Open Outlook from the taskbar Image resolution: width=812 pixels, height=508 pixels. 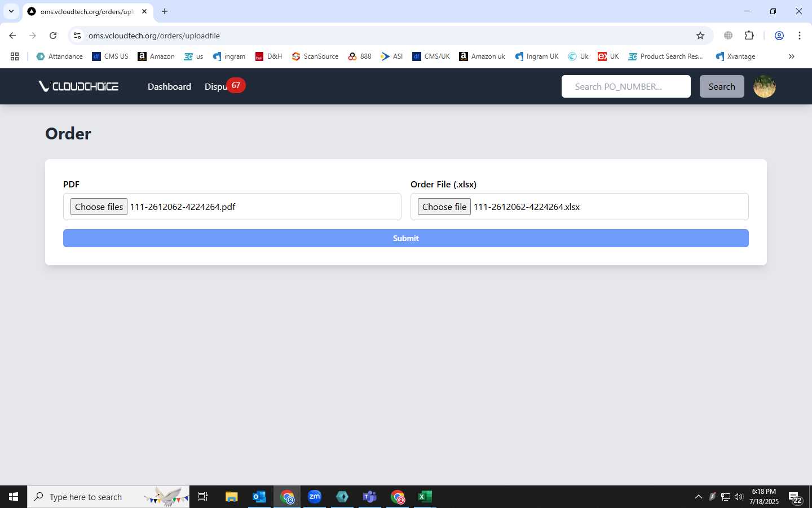259,497
